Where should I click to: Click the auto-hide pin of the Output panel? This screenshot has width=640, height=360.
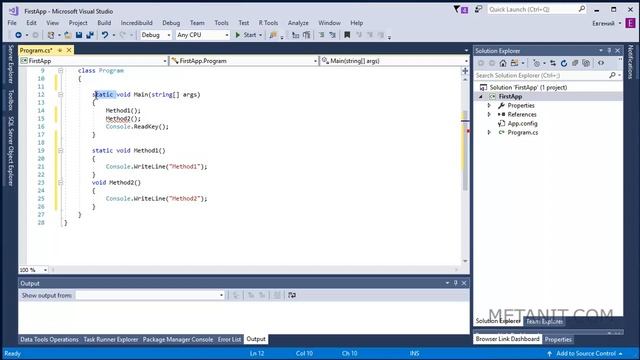pyautogui.click(x=456, y=283)
